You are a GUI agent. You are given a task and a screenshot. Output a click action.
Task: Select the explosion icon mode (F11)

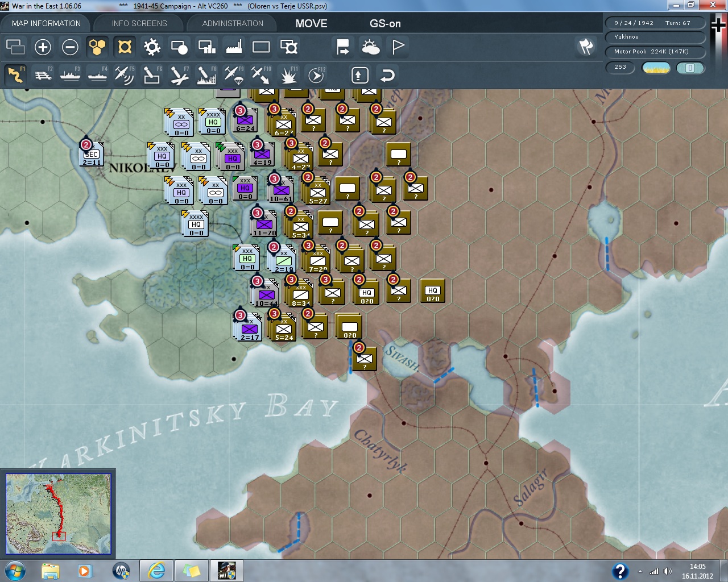[x=288, y=75]
